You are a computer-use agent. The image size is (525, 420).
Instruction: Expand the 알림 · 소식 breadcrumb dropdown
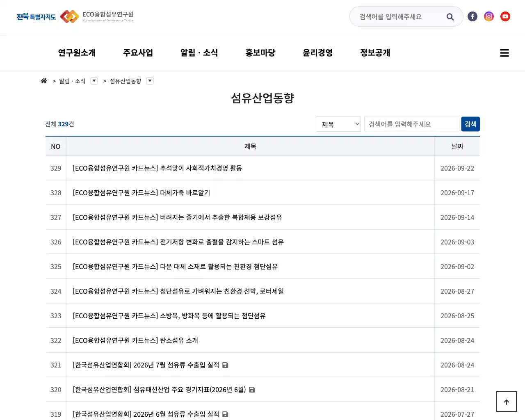94,81
